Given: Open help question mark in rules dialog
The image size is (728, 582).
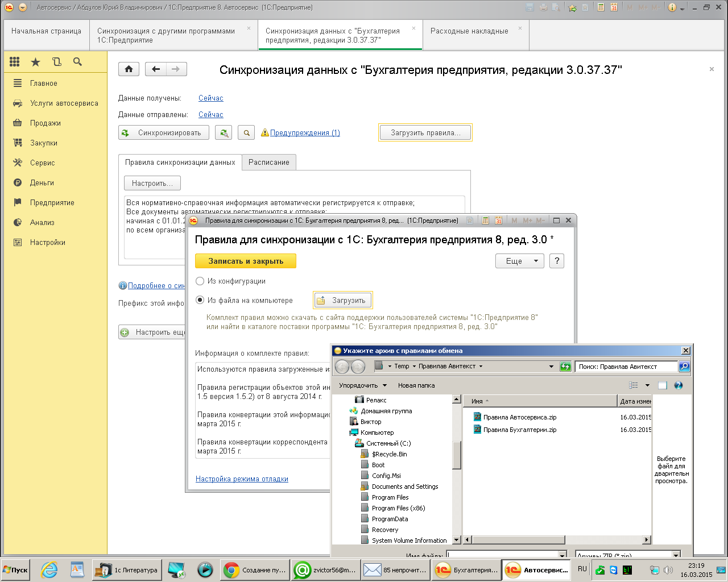Looking at the screenshot, I should click(x=557, y=261).
